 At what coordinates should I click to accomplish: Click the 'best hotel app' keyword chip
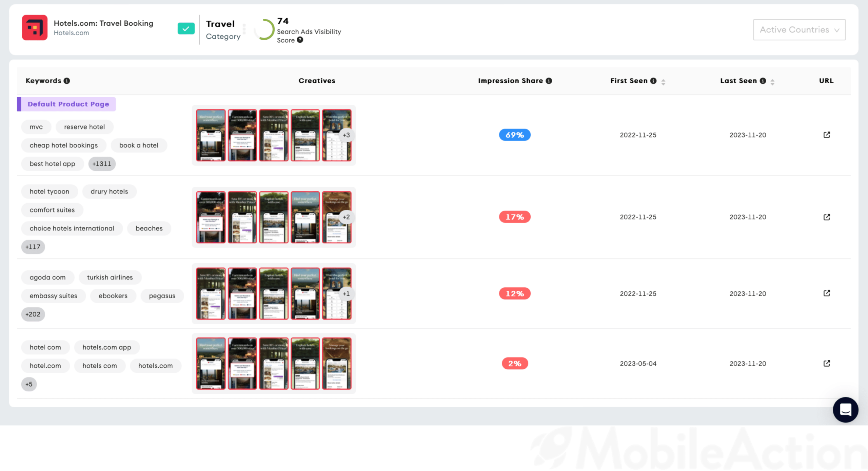point(53,164)
